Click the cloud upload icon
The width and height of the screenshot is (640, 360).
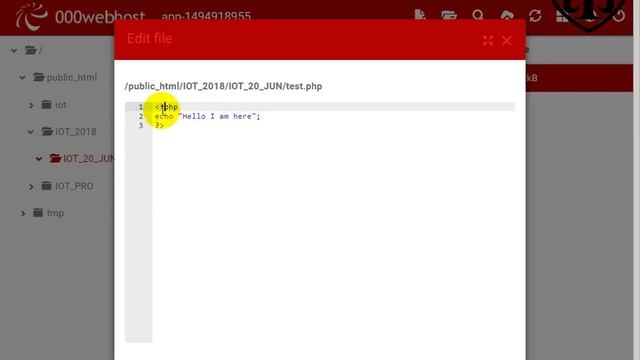click(x=507, y=16)
